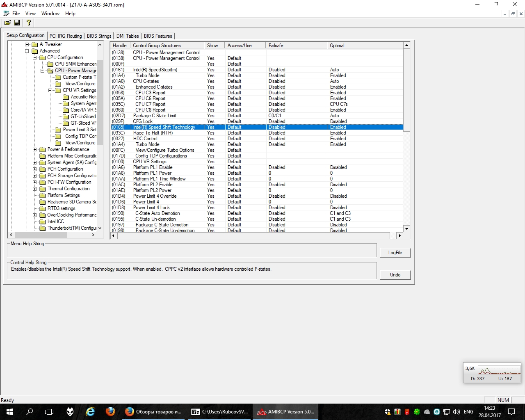Viewport: 525px width, 420px height.
Task: Select the Package C State Limit row
Action: (257, 116)
